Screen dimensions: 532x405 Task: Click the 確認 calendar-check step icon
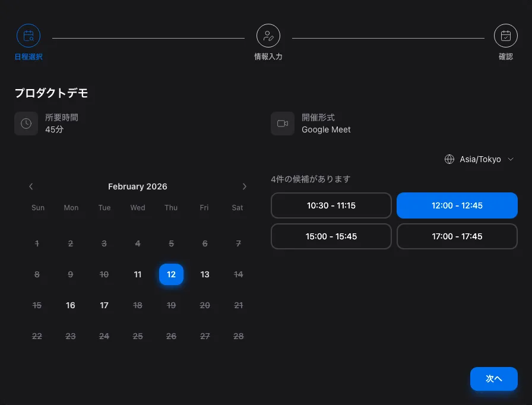point(506,36)
